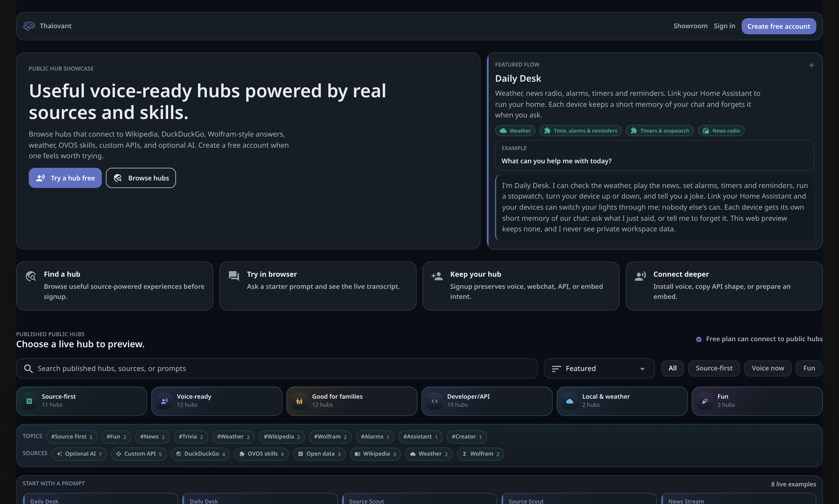Screen dimensions: 839x504
Task: Toggle the Custom API source chip
Action: point(139,454)
